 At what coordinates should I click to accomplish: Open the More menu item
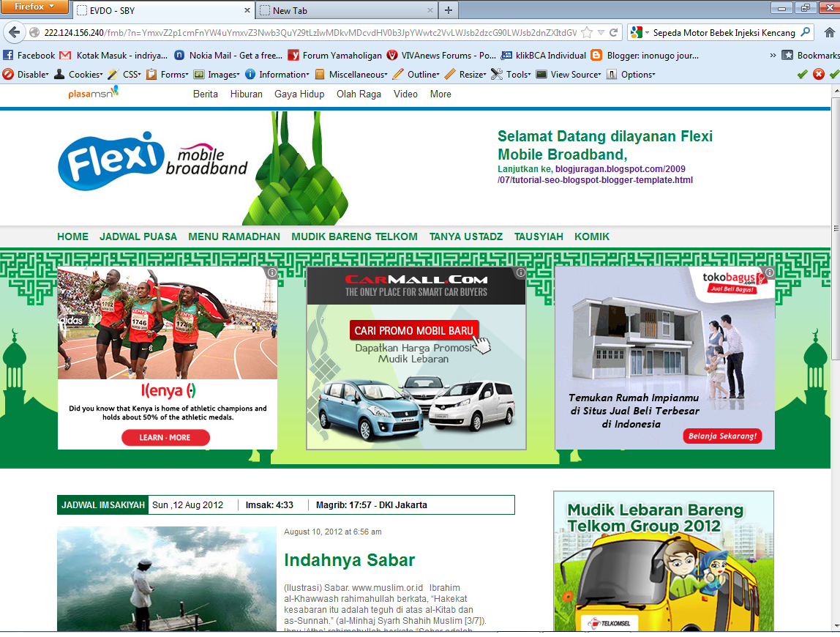coord(440,94)
